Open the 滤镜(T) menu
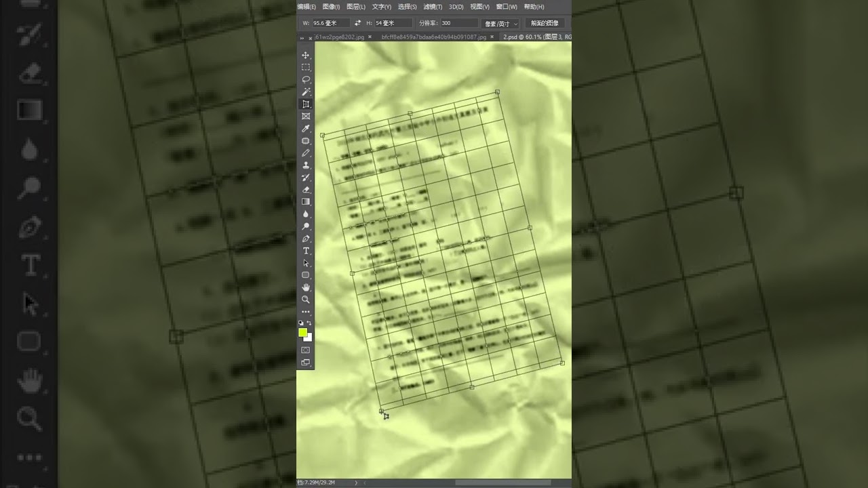Viewport: 868px width, 488px height. [x=433, y=7]
